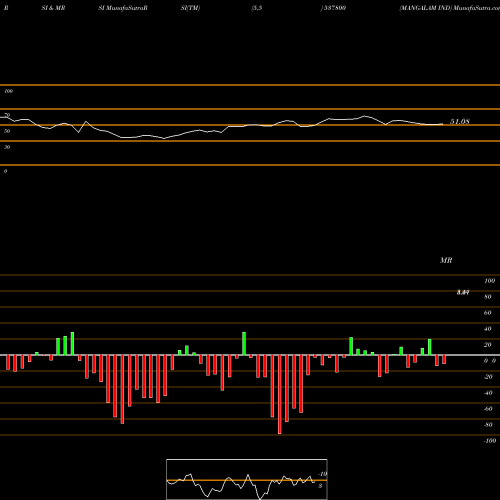Click the SI & MR header label
500x500 pixels.
(53, 8)
